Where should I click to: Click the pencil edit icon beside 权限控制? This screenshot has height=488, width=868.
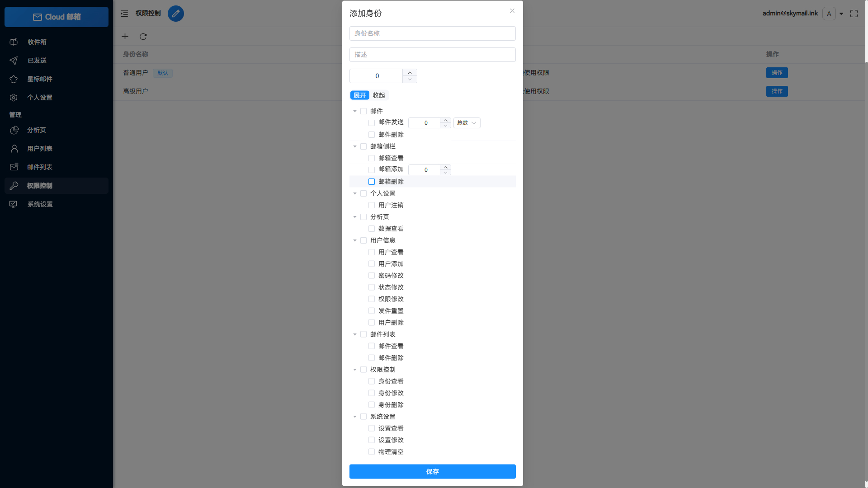pyautogui.click(x=176, y=14)
